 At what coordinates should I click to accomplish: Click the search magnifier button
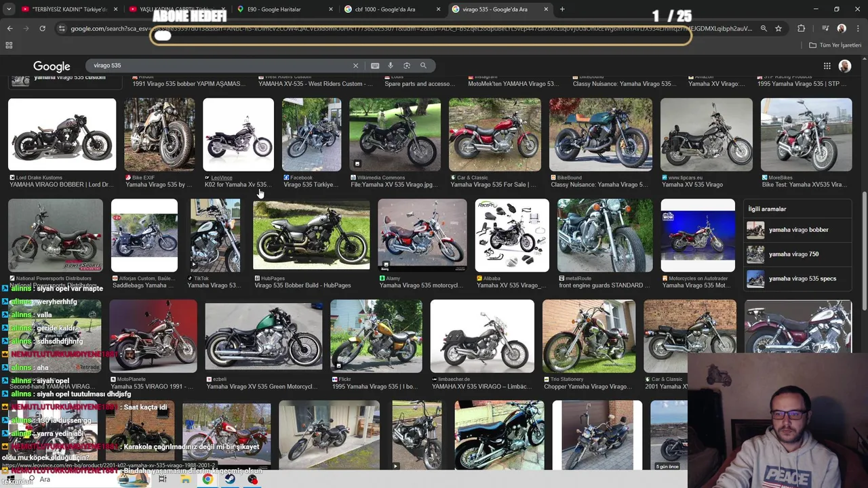tap(423, 66)
